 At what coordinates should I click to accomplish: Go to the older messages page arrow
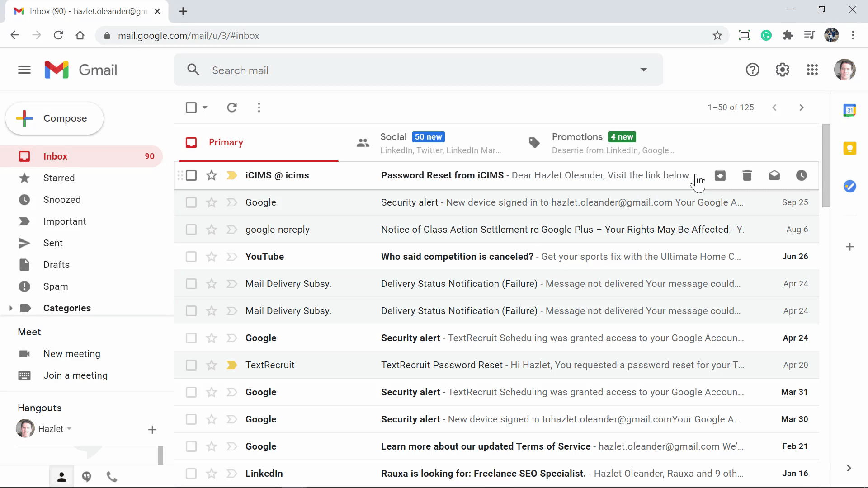pos(802,108)
